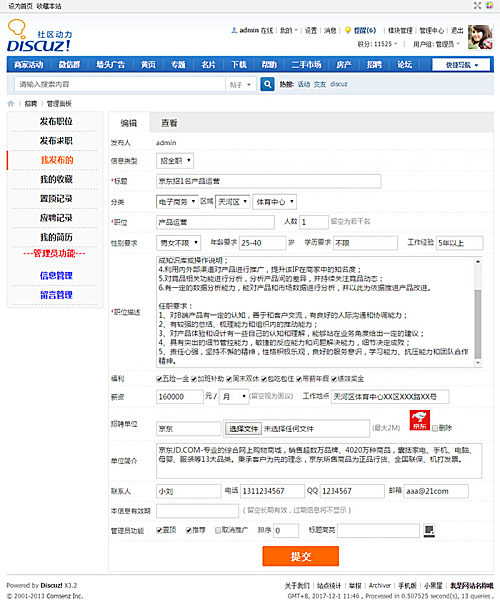
Task: Open 招聘 in the navigation bar
Action: [x=374, y=64]
